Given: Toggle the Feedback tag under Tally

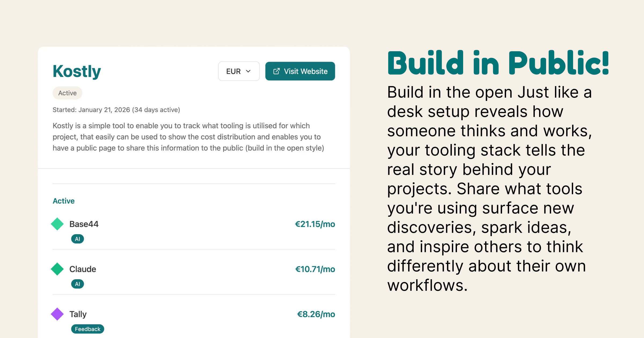Looking at the screenshot, I should point(87,329).
